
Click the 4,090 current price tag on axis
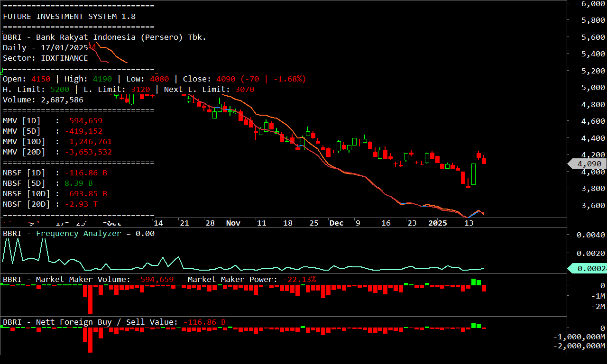pos(588,164)
